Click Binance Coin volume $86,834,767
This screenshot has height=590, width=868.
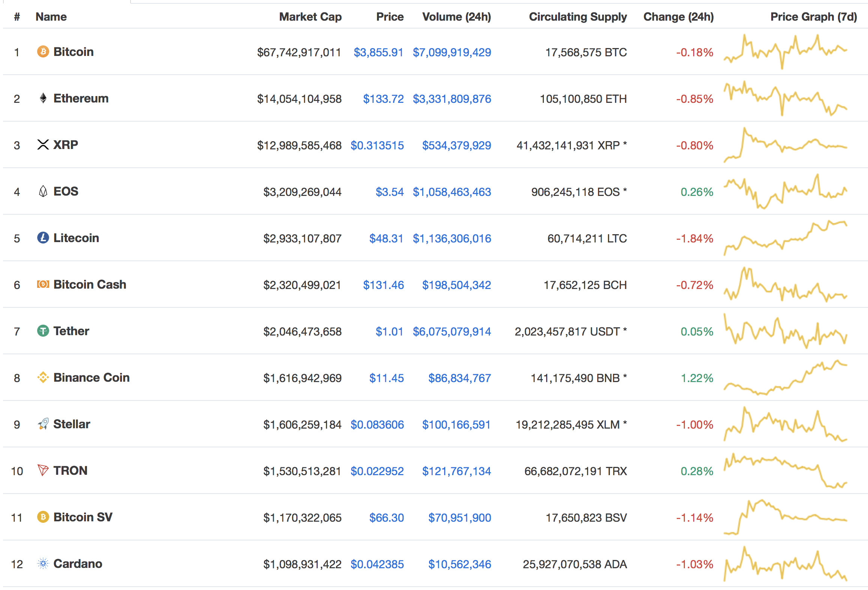pyautogui.click(x=460, y=378)
